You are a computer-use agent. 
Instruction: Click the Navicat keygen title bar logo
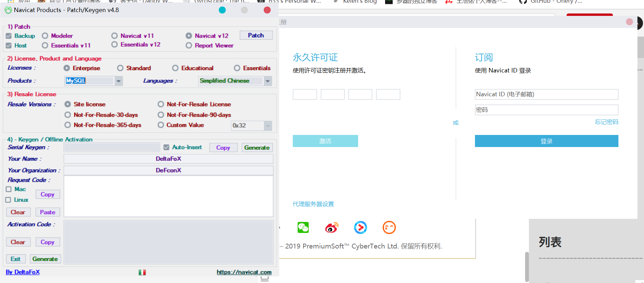[x=8, y=10]
